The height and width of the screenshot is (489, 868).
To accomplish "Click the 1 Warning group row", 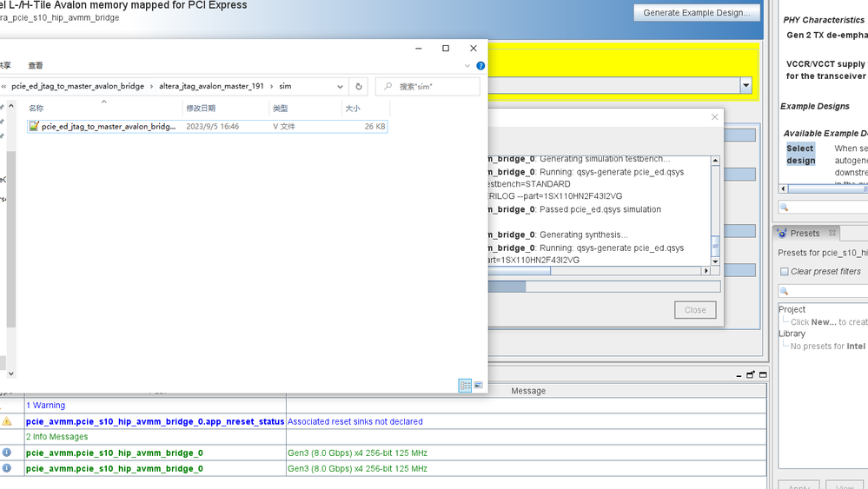I will click(45, 406).
